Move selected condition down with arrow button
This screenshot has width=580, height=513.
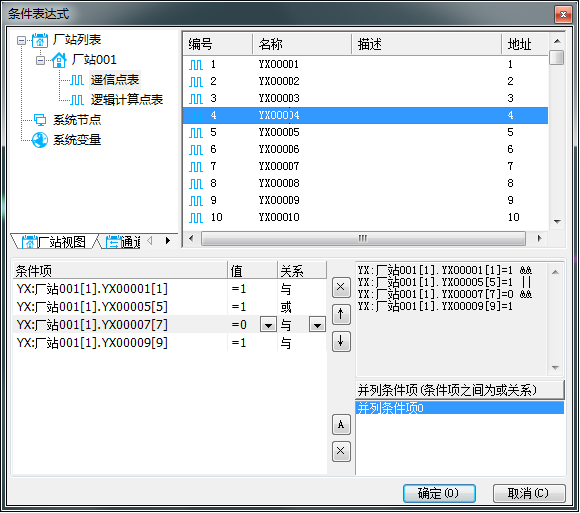pyautogui.click(x=341, y=342)
